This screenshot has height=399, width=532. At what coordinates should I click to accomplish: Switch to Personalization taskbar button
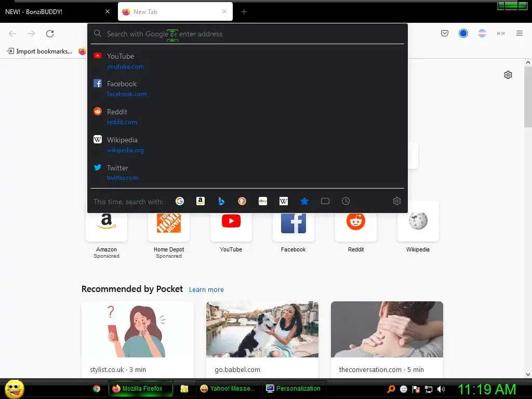[x=294, y=389]
